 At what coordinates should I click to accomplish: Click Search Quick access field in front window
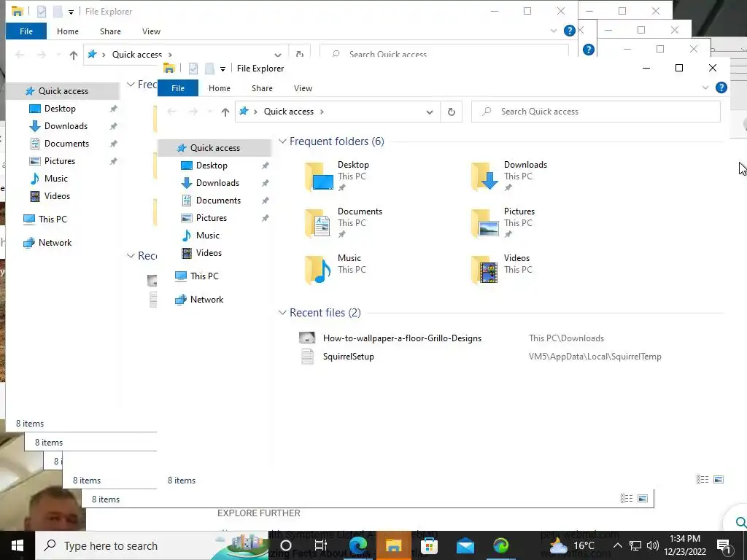(x=595, y=112)
